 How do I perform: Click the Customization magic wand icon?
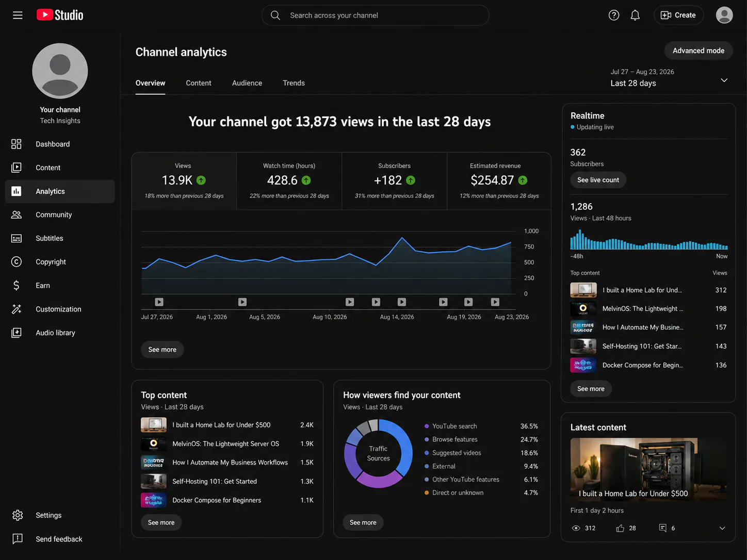pos(17,309)
